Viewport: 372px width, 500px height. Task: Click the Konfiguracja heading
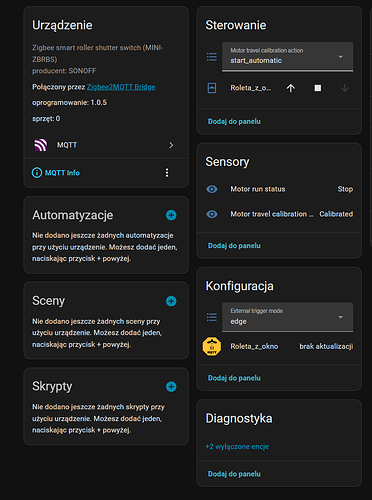[239, 286]
